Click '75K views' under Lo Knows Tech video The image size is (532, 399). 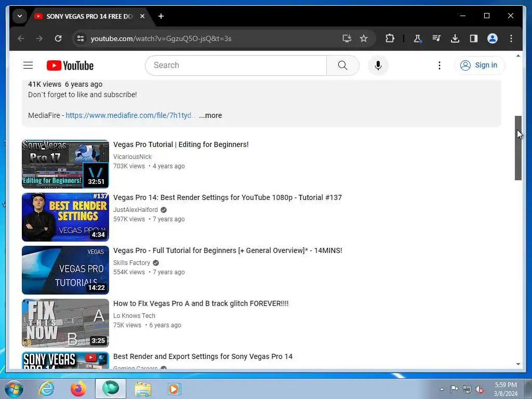(x=127, y=325)
